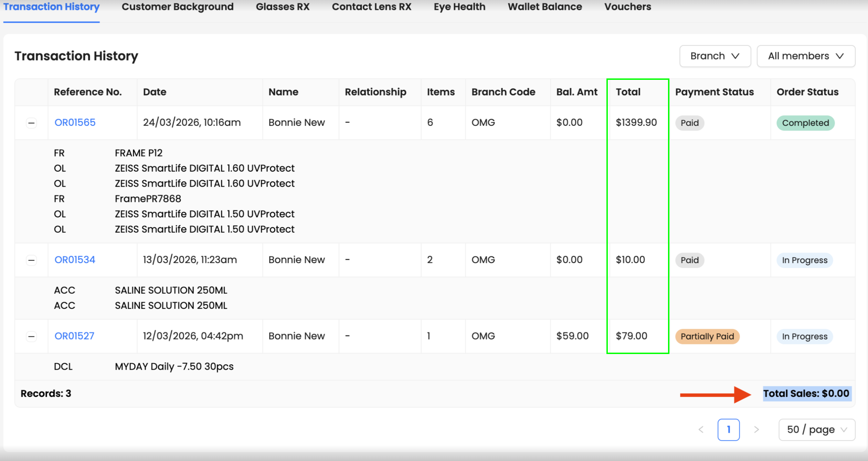This screenshot has width=868, height=461.
Task: Collapse the OR01534 order row
Action: (x=31, y=260)
